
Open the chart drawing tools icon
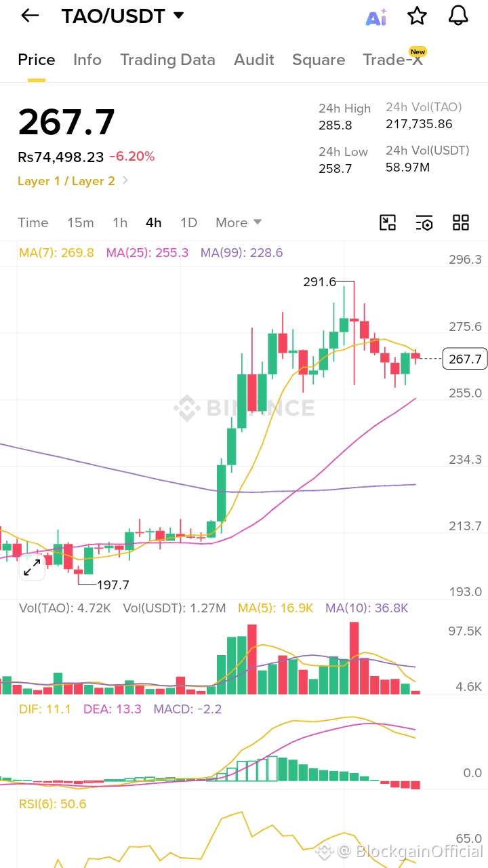point(388,222)
